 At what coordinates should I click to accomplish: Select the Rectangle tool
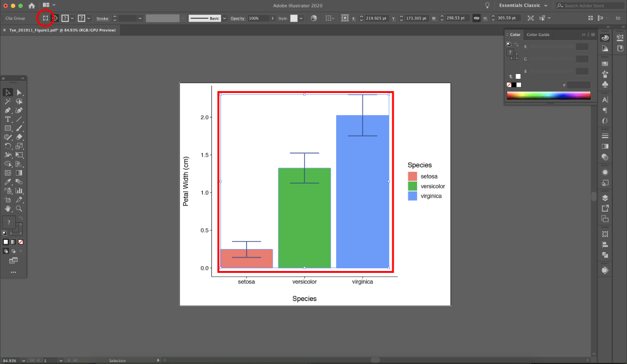[x=8, y=128]
